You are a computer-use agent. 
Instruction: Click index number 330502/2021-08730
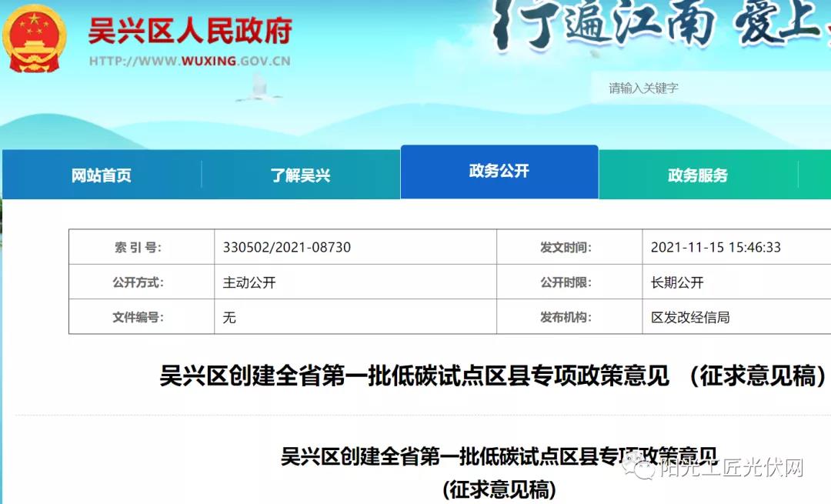[x=287, y=248]
